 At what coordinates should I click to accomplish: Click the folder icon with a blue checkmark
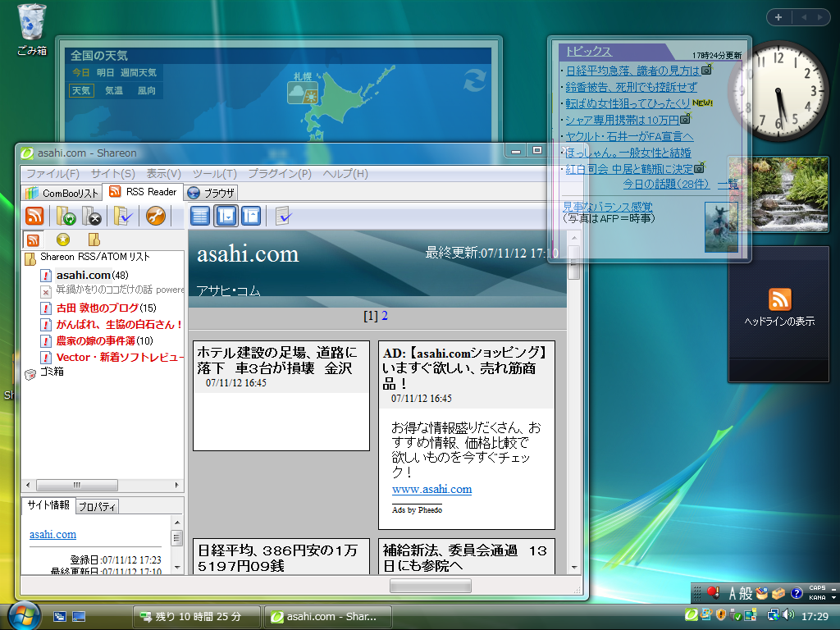point(123,216)
